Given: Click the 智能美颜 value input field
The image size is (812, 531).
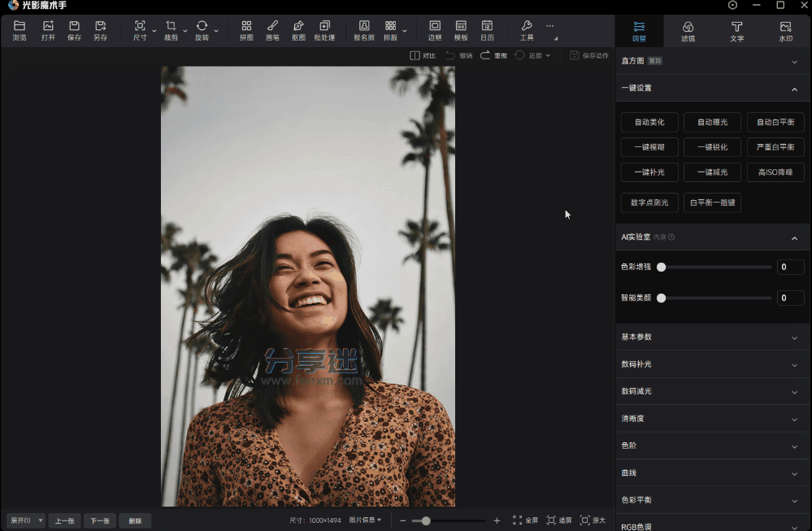Looking at the screenshot, I should pyautogui.click(x=790, y=298).
